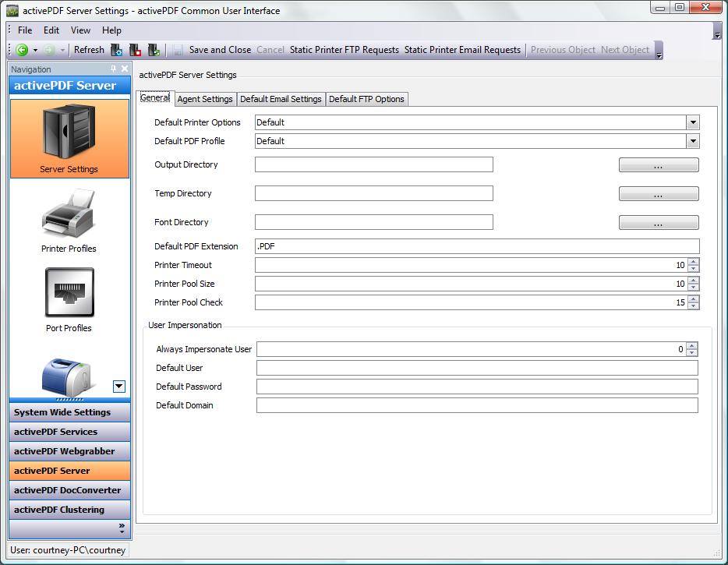Increase the Printer Pool Check value

[x=693, y=299]
